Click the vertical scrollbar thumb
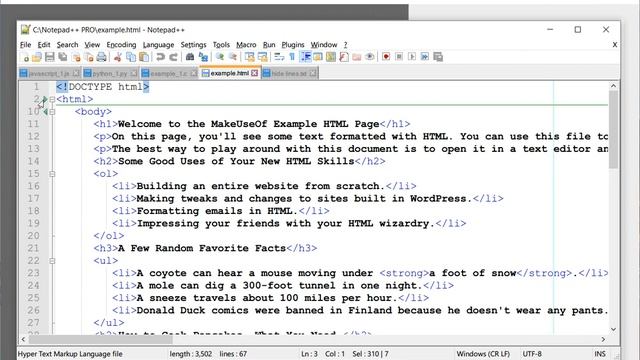 (613, 129)
